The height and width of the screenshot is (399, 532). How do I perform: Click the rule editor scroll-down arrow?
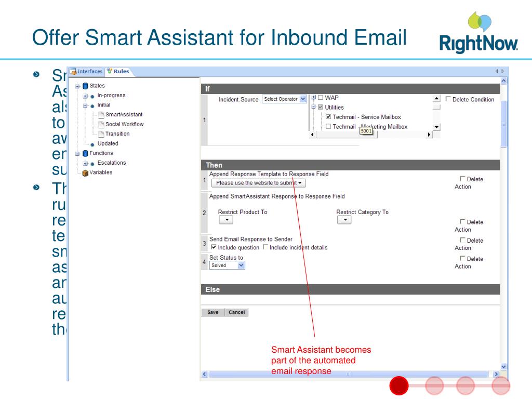click(x=503, y=367)
